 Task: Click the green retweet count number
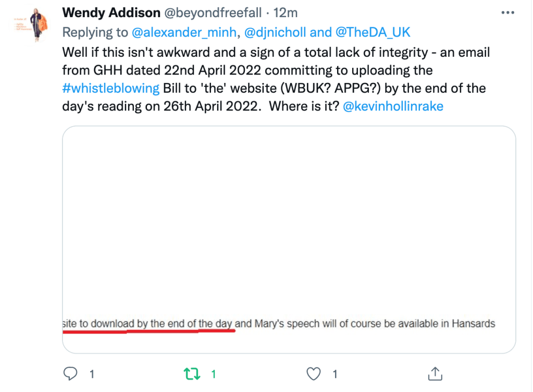pos(213,374)
